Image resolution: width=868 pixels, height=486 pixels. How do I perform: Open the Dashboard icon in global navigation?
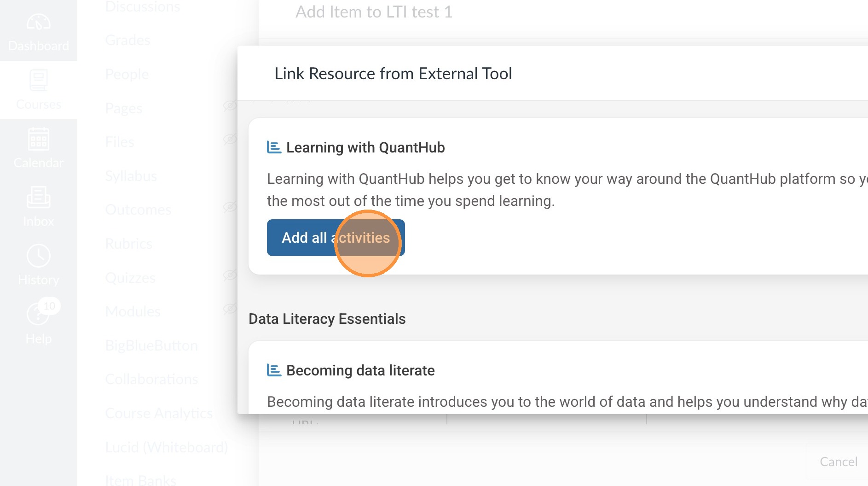[39, 23]
